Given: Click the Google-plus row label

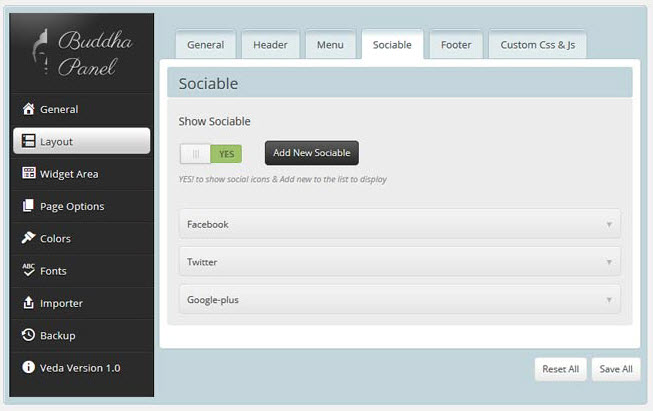Looking at the screenshot, I should click(x=213, y=300).
